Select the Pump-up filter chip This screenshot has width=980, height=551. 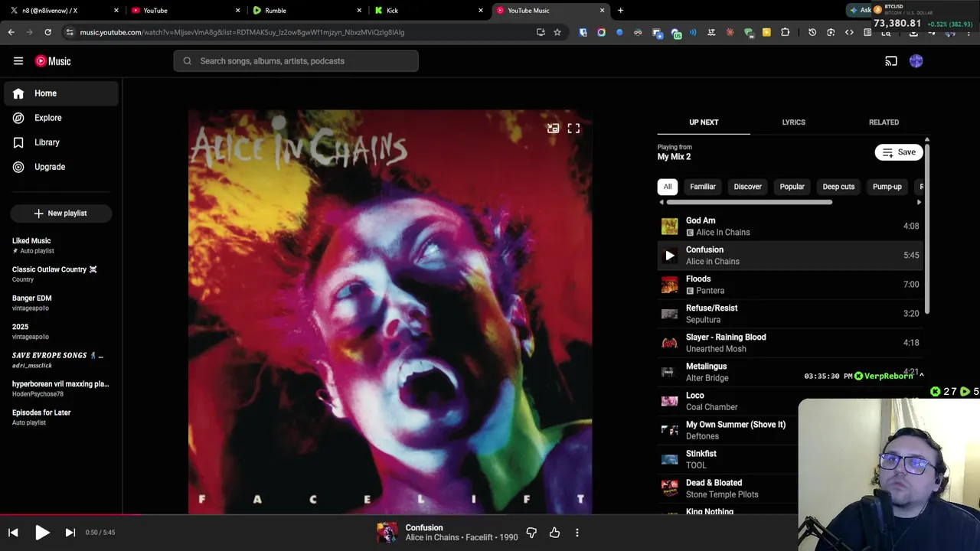pos(887,187)
